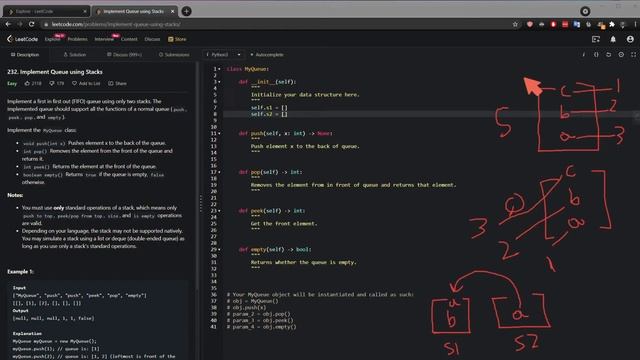Viewport: 640px width, 360px height.
Task: Click the 'Notes:' heading in the description
Action: [x=15, y=195]
